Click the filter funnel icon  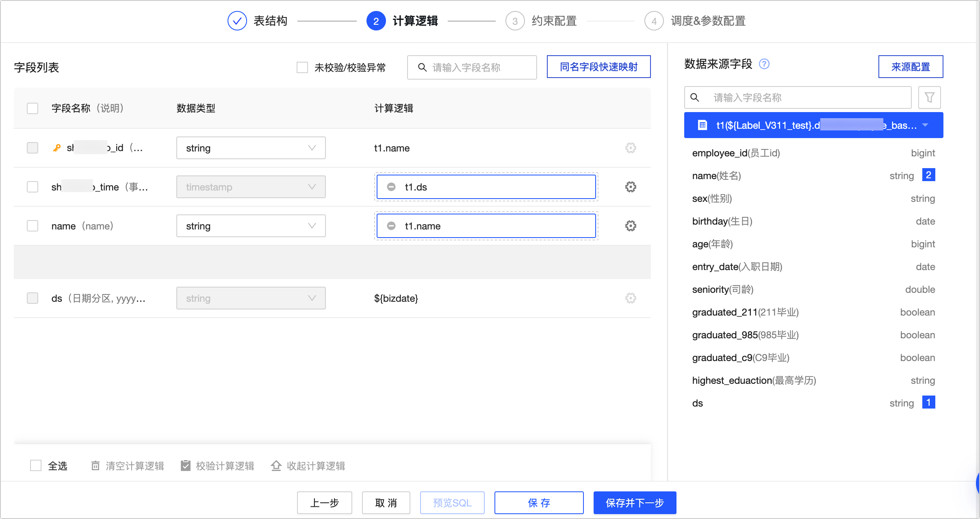(929, 97)
